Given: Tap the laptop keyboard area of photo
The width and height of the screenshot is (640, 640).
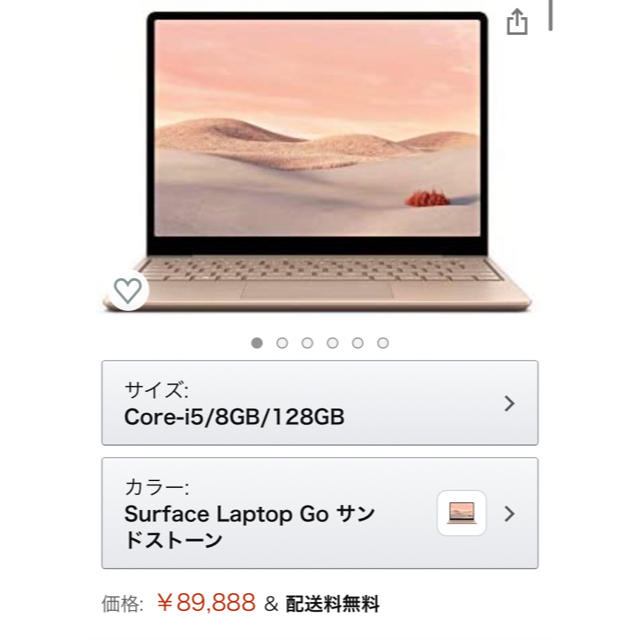Looking at the screenshot, I should pyautogui.click(x=322, y=268).
